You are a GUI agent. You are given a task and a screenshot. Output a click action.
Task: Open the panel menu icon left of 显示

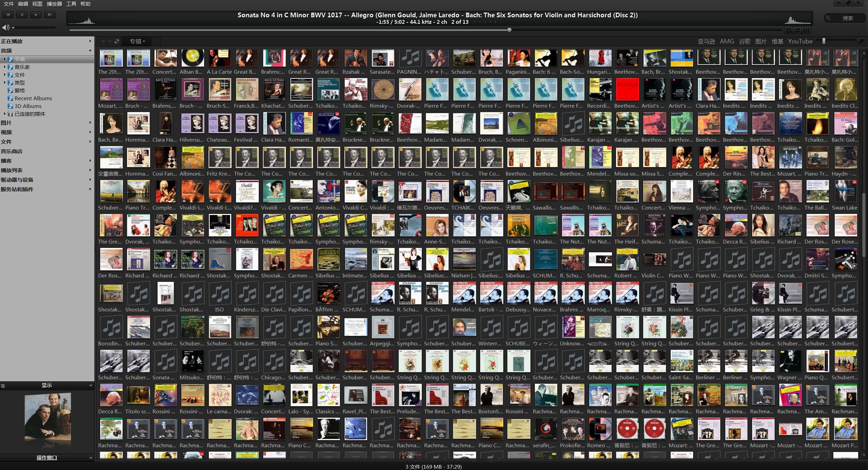click(3, 385)
